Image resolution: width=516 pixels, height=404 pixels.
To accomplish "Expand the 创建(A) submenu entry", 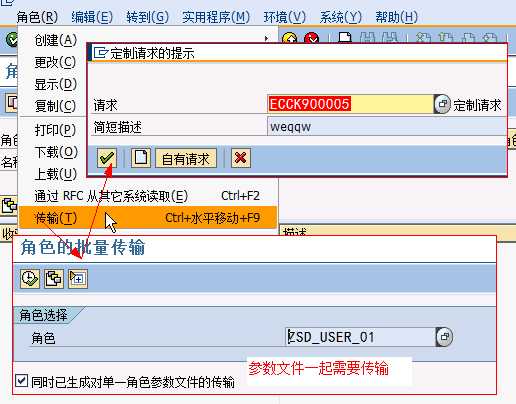I will point(56,40).
